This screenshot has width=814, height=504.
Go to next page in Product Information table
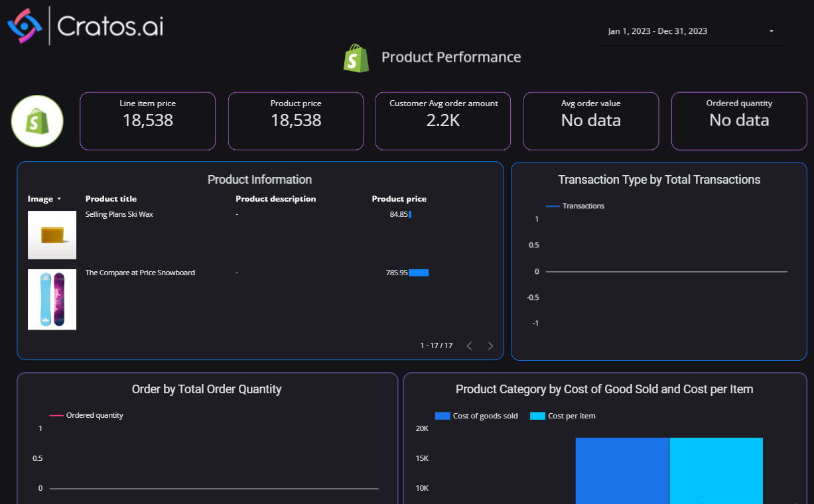(x=490, y=346)
